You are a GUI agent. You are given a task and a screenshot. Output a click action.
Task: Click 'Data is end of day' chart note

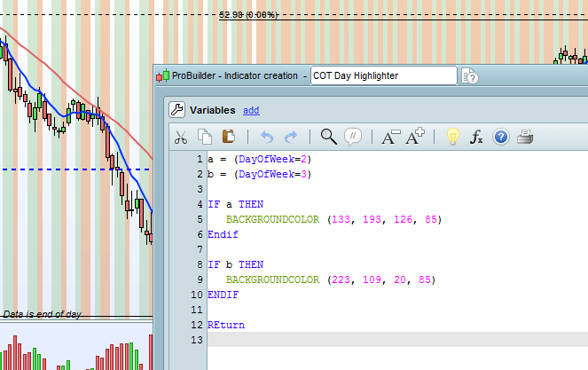[42, 314]
